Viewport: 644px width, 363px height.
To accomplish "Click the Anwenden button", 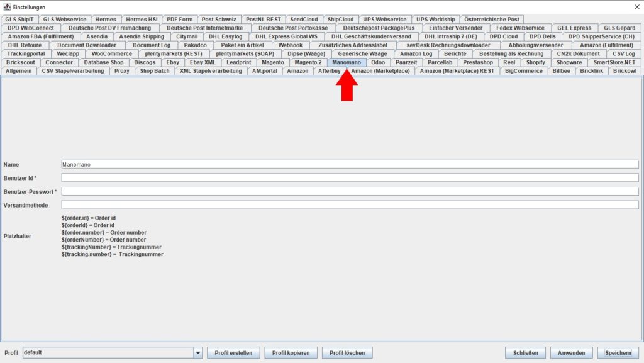I will pyautogui.click(x=571, y=353).
